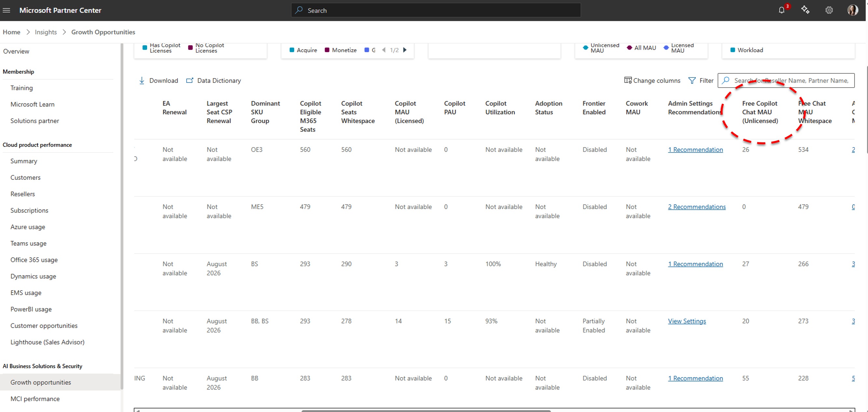868x412 pixels.
Task: Go to next legend page arrow
Action: click(405, 50)
